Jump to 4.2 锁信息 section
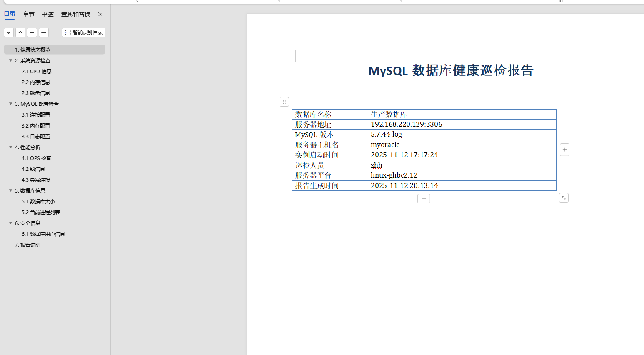The height and width of the screenshot is (355, 644). pos(33,169)
